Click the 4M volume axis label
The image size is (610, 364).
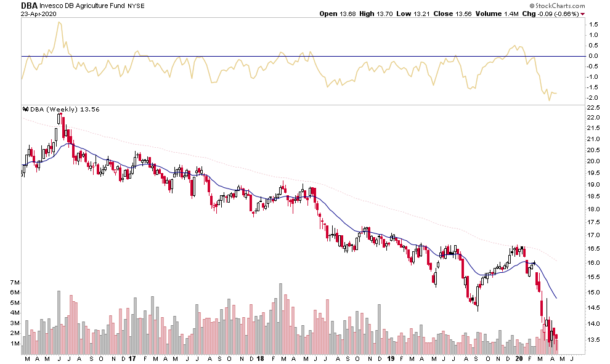tap(15, 313)
